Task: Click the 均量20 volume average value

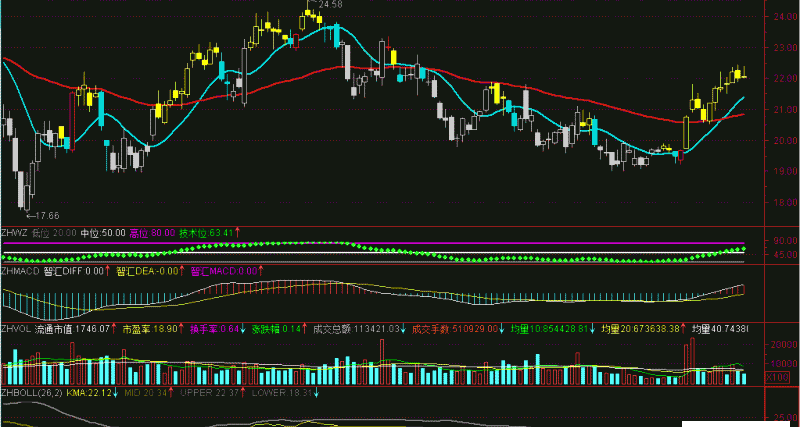Action: coord(640,329)
